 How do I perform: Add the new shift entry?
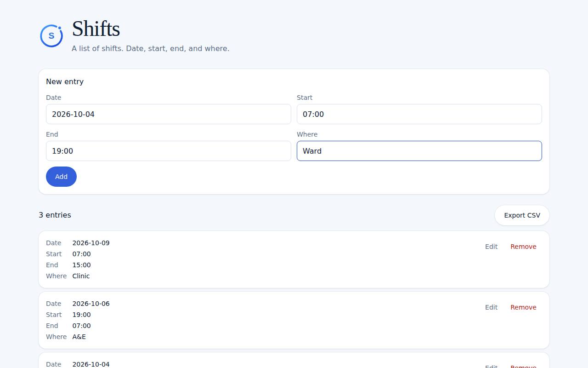coord(61,177)
